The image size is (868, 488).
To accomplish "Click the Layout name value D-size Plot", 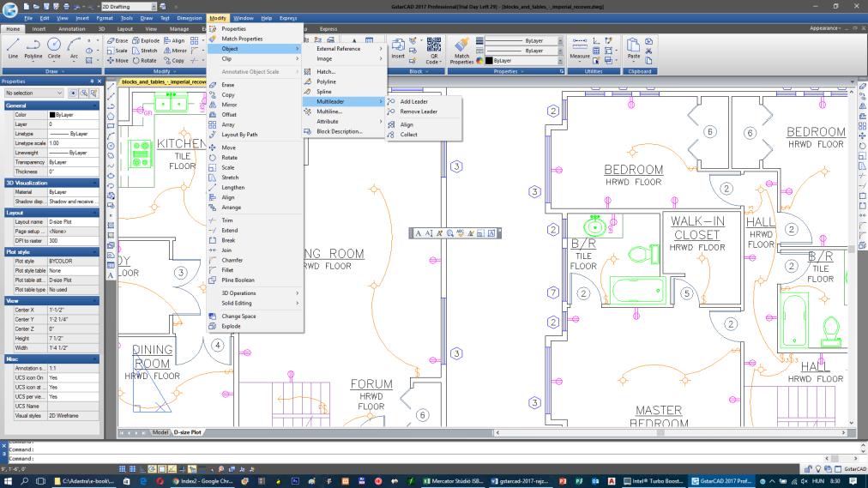I will pyautogui.click(x=74, y=222).
